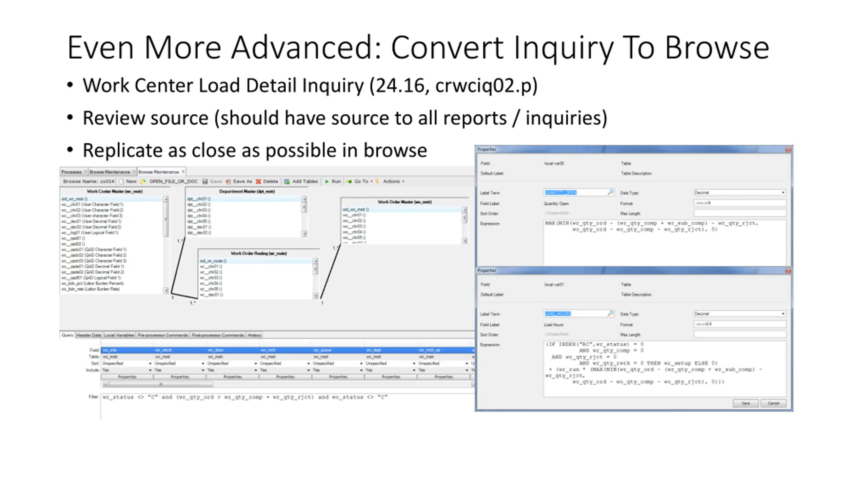Click the scrollbar's left arrow under query columns
The image size is (868, 488).
[105, 384]
